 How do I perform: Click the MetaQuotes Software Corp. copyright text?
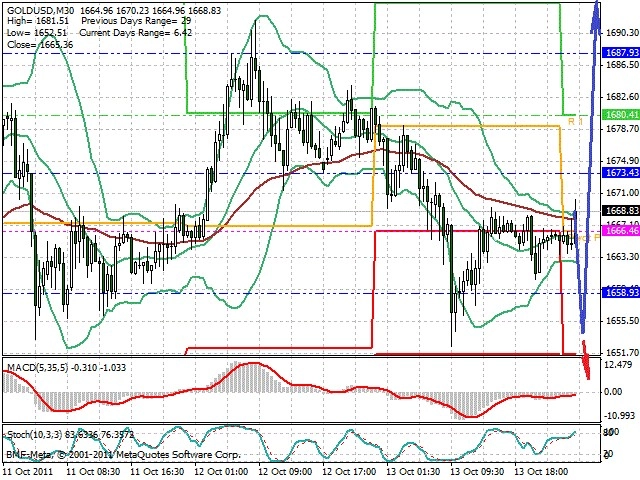(178, 455)
